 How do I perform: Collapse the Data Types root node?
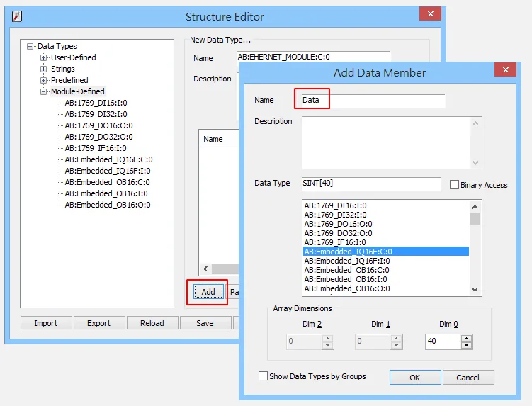30,46
